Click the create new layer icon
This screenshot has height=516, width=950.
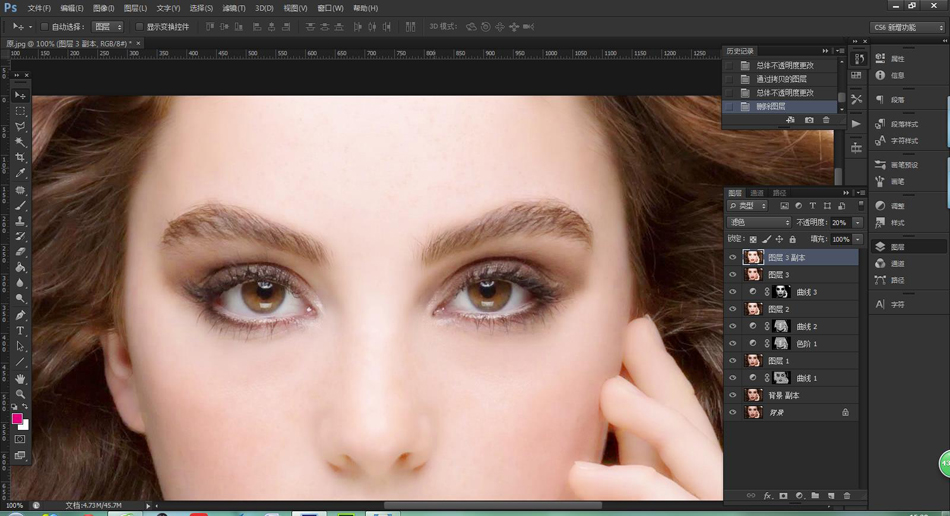830,496
